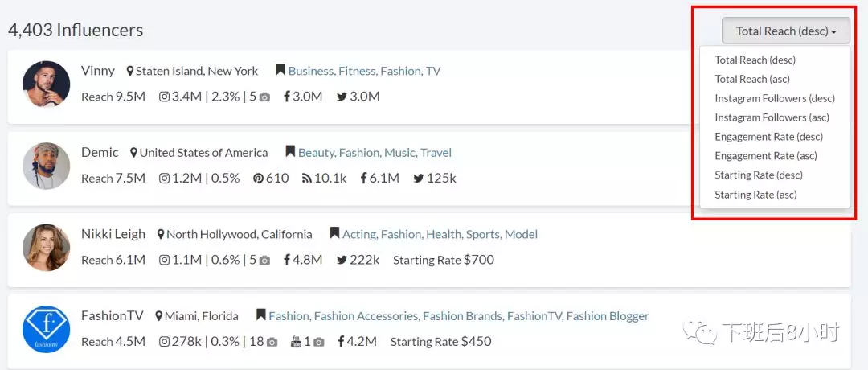Open influencer name Nikki Leigh
The width and height of the screenshot is (868, 370).
(x=113, y=234)
